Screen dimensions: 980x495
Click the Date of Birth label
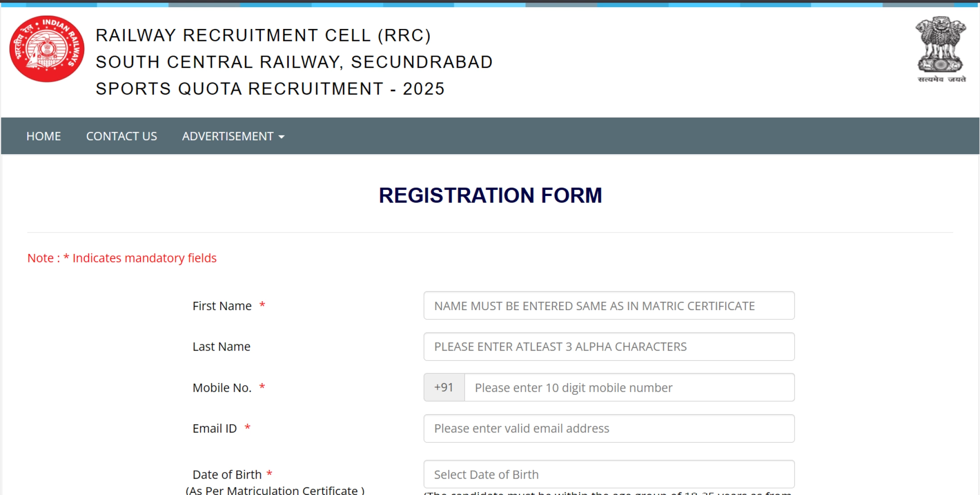pyautogui.click(x=228, y=474)
